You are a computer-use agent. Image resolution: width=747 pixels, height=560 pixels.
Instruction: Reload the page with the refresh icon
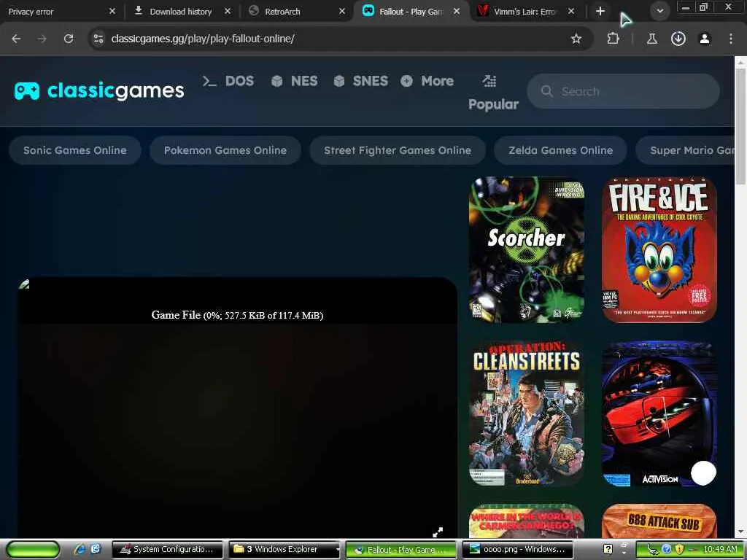coord(69,39)
